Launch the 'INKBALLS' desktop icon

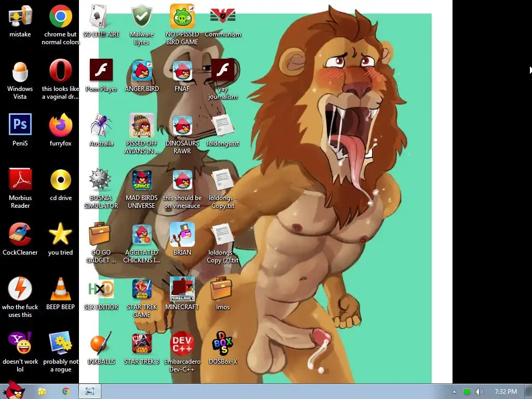101,344
